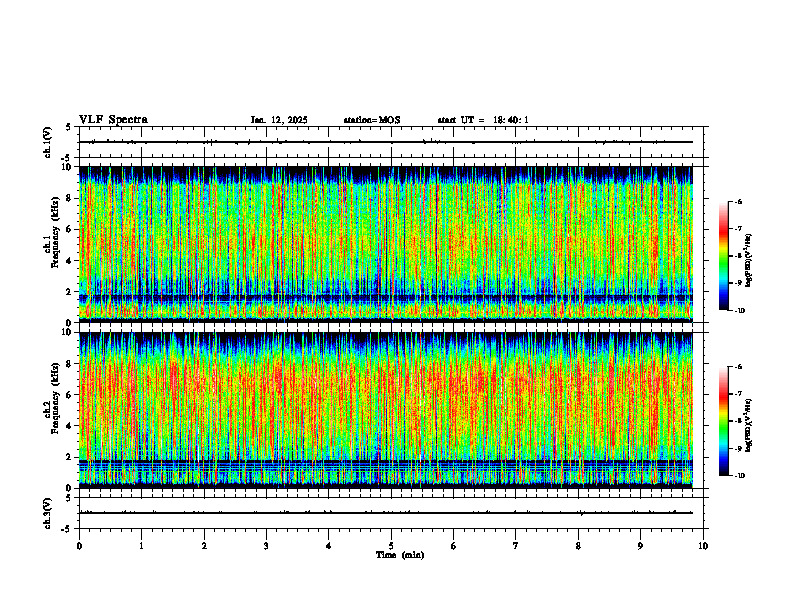Viewport: 792px width, 612px height.
Task: Click the ch.2 spectrogram color scale bar
Action: point(723,421)
